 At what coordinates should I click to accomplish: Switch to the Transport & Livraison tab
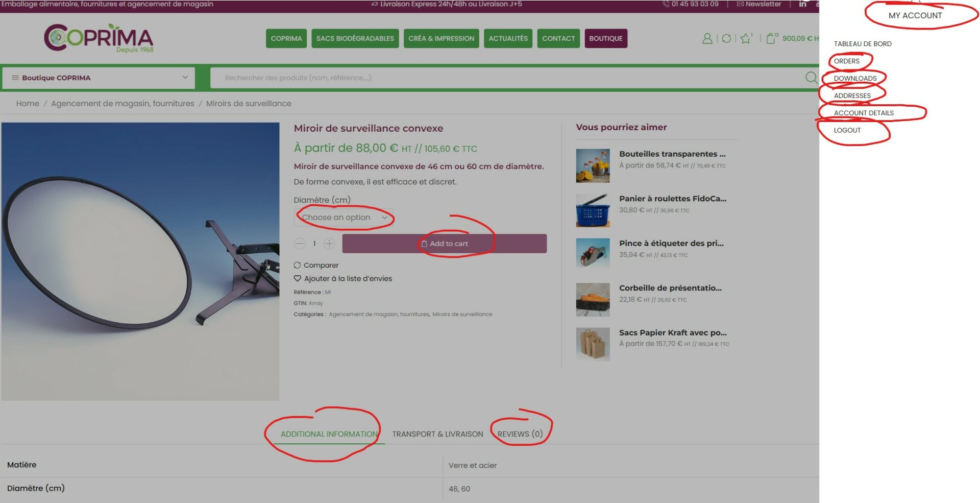(437, 434)
